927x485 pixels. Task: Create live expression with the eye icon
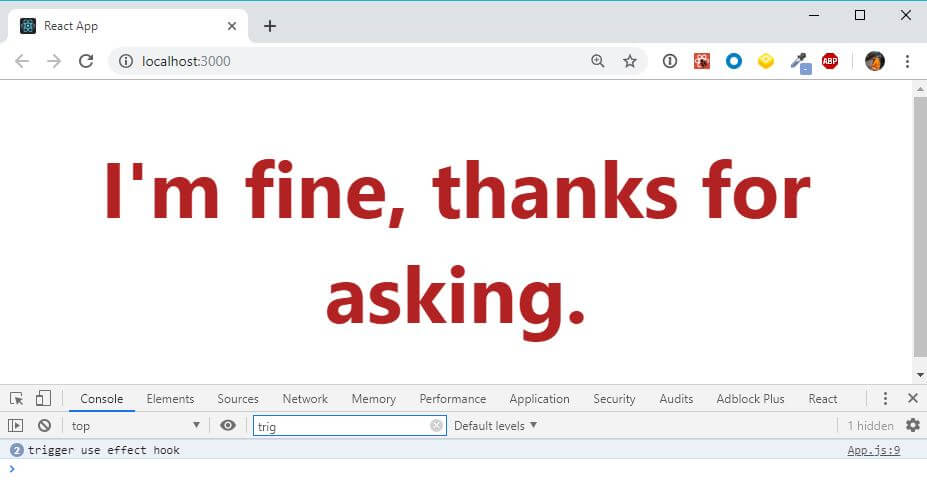tap(228, 425)
